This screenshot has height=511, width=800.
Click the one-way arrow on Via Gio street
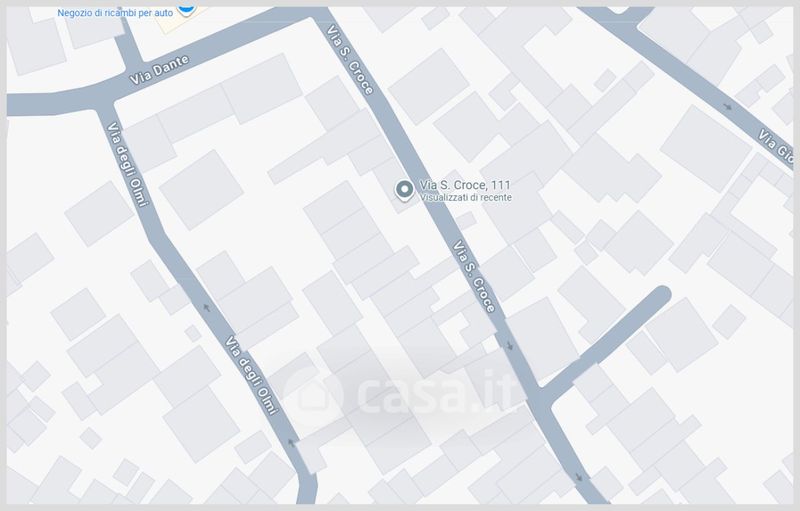[728, 107]
